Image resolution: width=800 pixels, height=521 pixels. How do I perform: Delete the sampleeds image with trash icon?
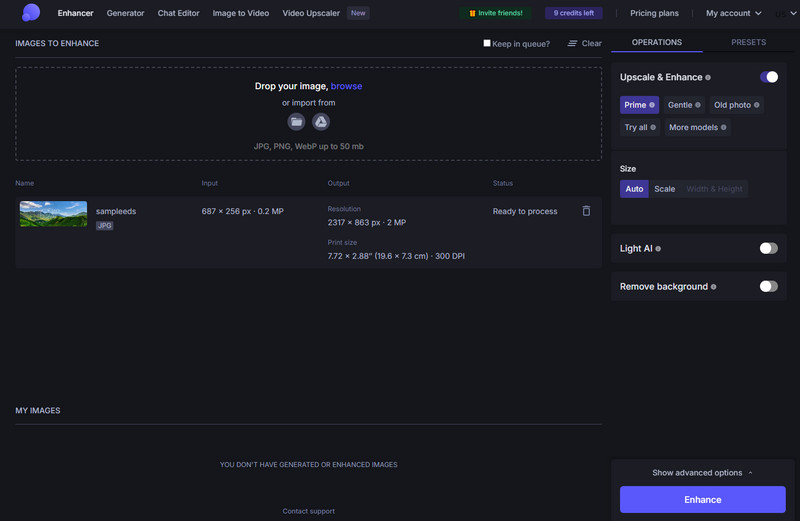(x=586, y=211)
